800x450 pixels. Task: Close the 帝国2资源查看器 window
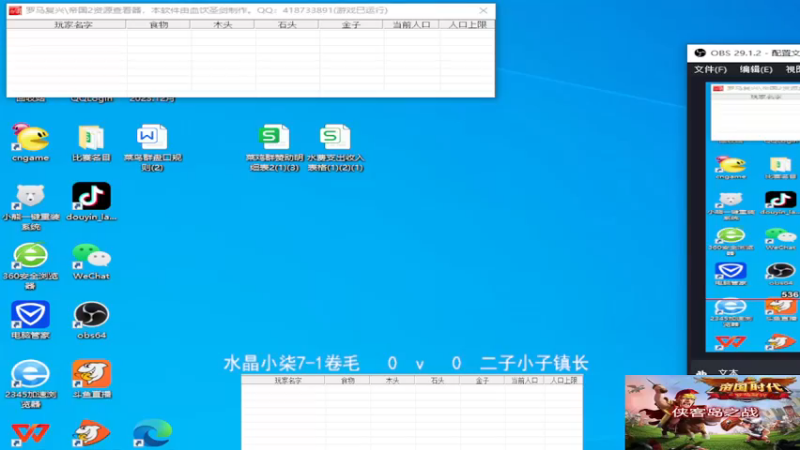click(x=483, y=10)
